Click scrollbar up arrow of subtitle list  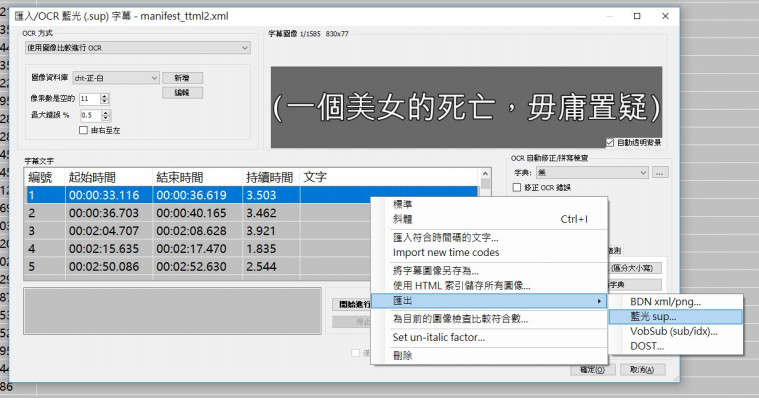coord(485,173)
